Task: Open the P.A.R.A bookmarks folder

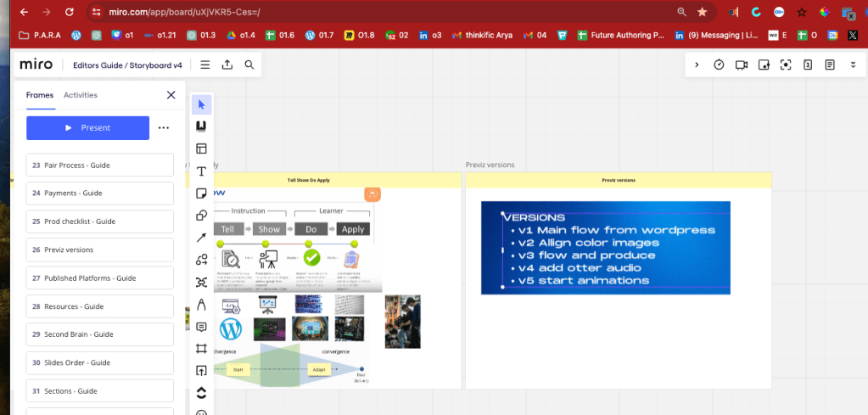Action: point(40,35)
